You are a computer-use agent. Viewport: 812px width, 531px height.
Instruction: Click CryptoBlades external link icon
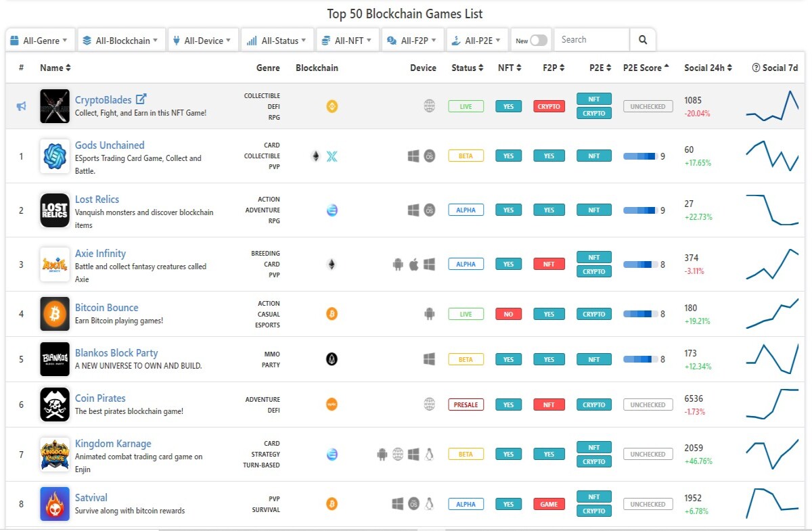(141, 99)
